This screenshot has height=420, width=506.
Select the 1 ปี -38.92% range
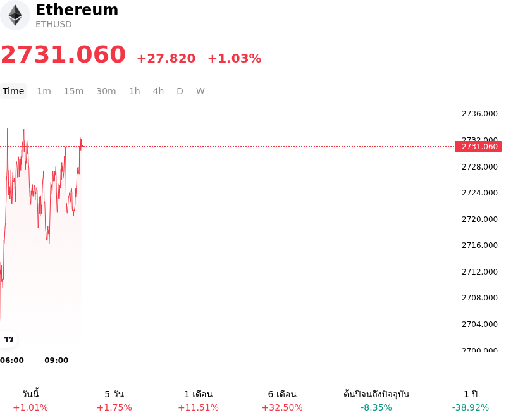pyautogui.click(x=471, y=400)
